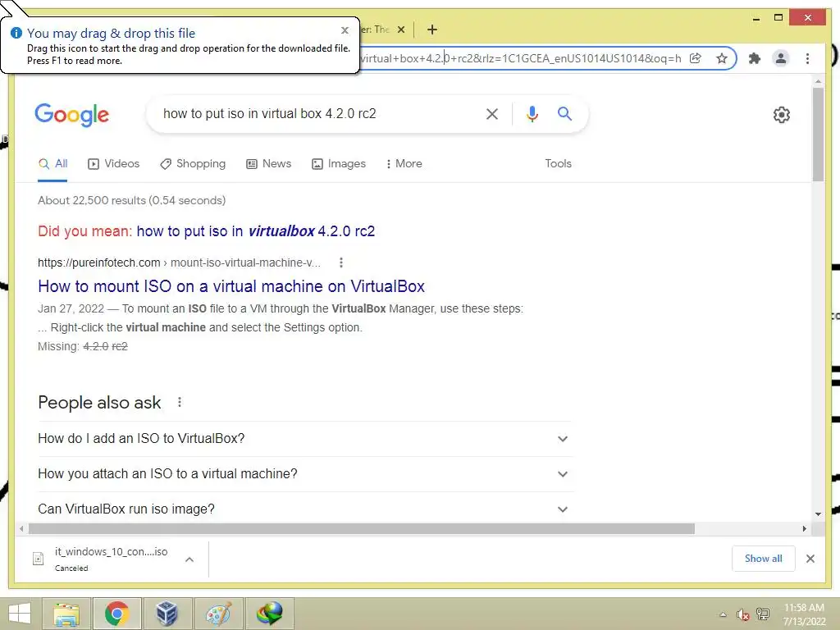This screenshot has width=840, height=630.
Task: Close the downloads bar
Action: 810,559
